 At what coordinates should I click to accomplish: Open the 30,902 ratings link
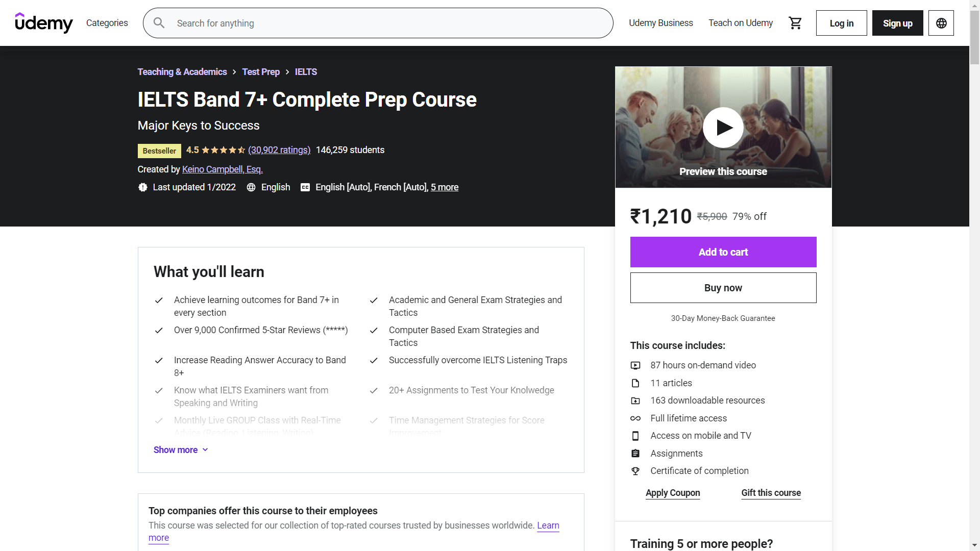pyautogui.click(x=279, y=150)
